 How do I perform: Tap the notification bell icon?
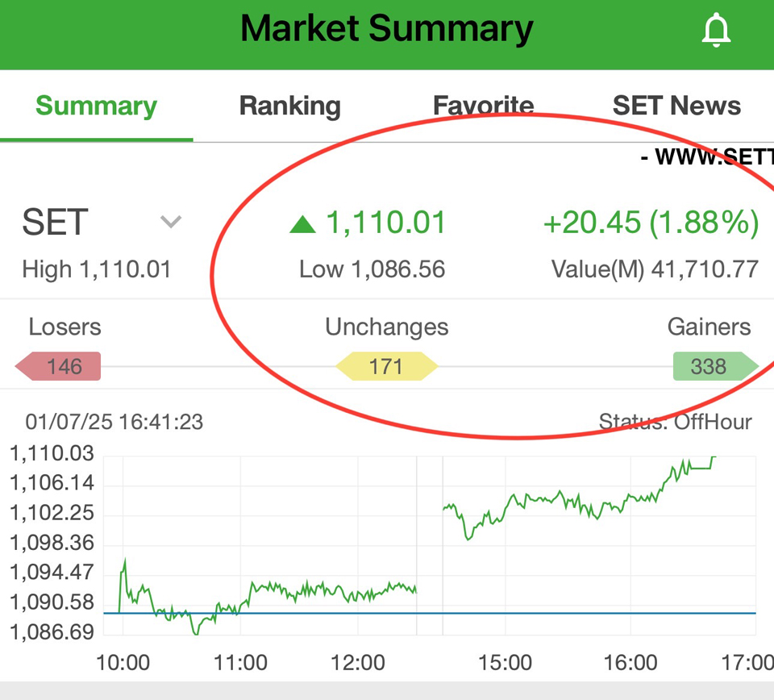pyautogui.click(x=716, y=31)
